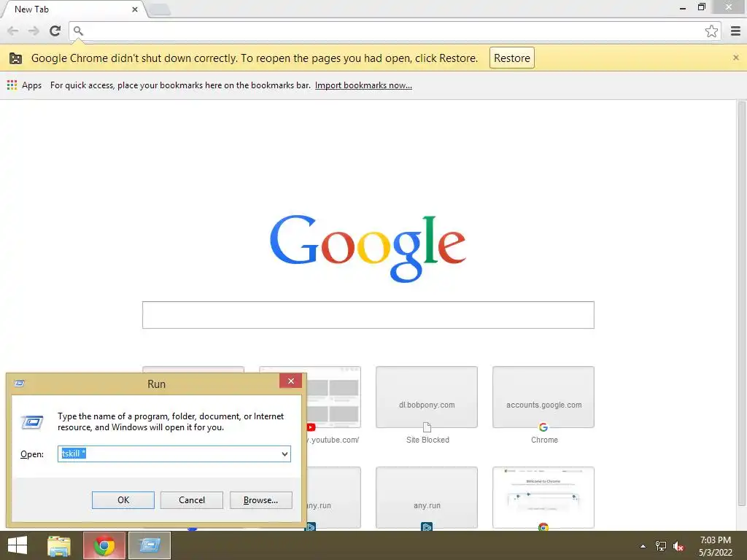This screenshot has height=560, width=747.
Task: Open the Apps grid shortcut
Action: 24,85
